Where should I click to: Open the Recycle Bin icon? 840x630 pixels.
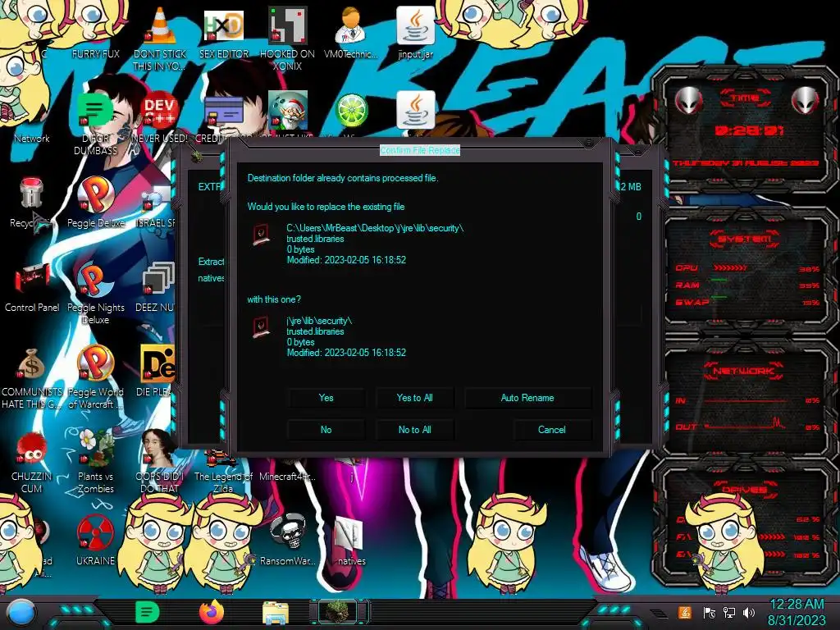point(32,194)
